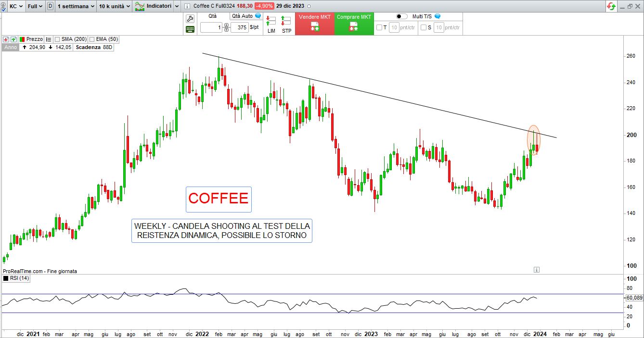Open the 10 k unità dropdown
This screenshot has width=644, height=338.
tap(114, 6)
